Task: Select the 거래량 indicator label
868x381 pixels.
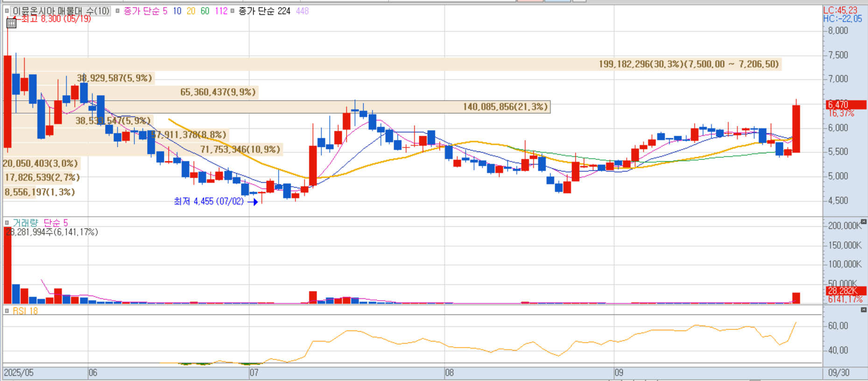Action: pos(25,222)
